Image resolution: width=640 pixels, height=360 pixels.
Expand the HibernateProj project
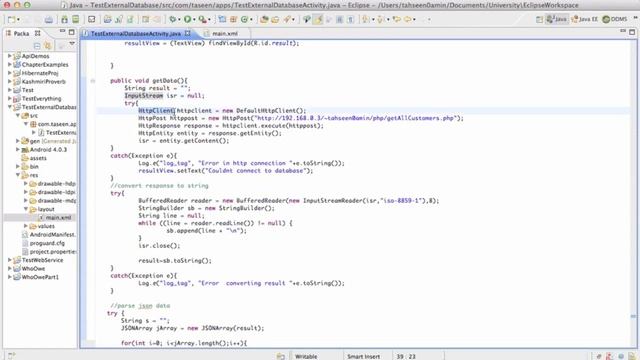pos(9,73)
